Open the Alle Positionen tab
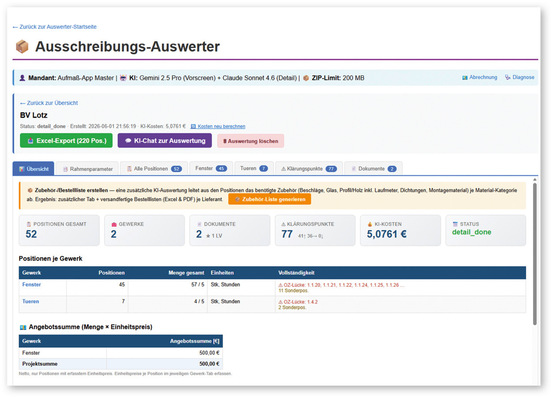The image size is (553, 398). coord(154,169)
